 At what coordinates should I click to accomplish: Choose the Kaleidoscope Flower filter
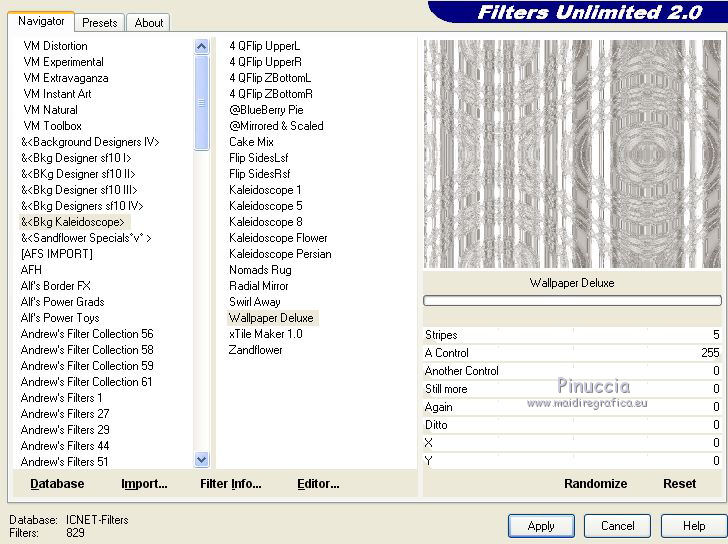pos(278,238)
